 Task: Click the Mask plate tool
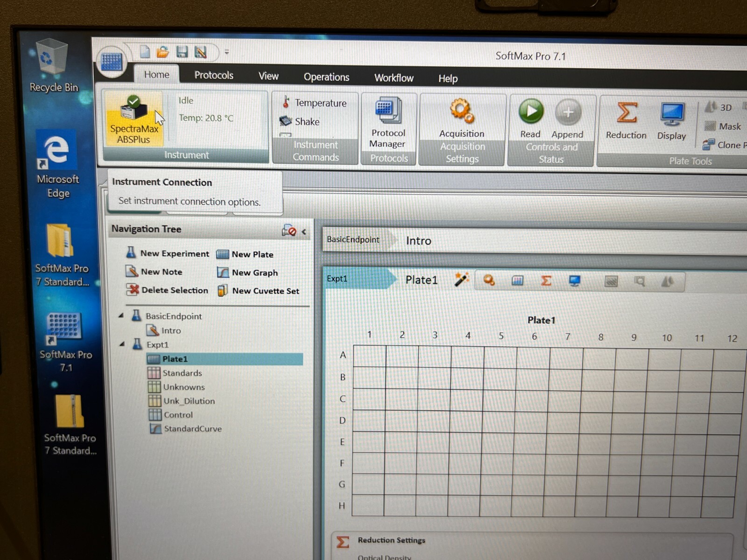point(722,126)
